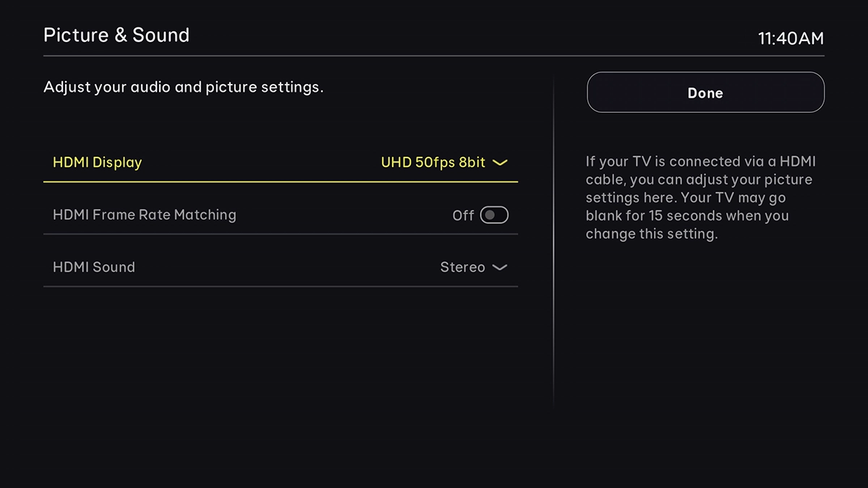
Task: Click the Done button
Action: [705, 93]
